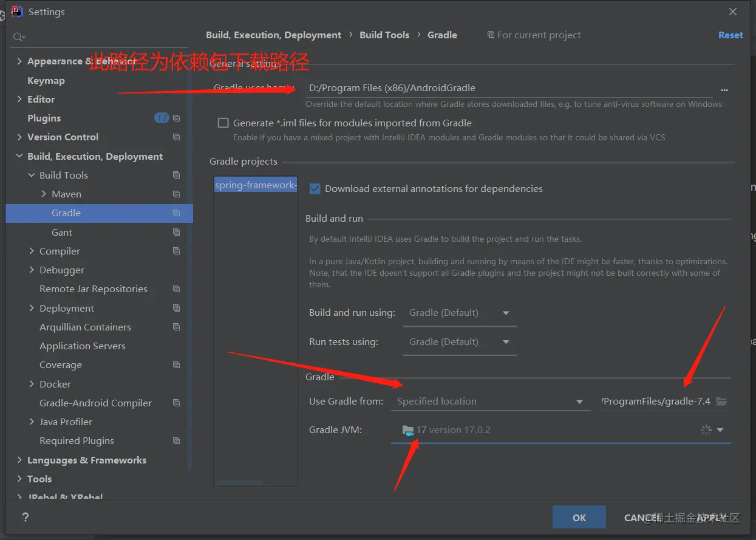Viewport: 756px width, 540px height.
Task: Select Remote Jar Repositories item
Action: (x=94, y=289)
